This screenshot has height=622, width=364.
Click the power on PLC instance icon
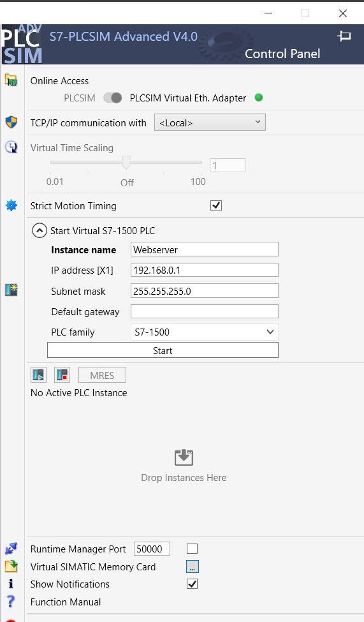coord(38,374)
